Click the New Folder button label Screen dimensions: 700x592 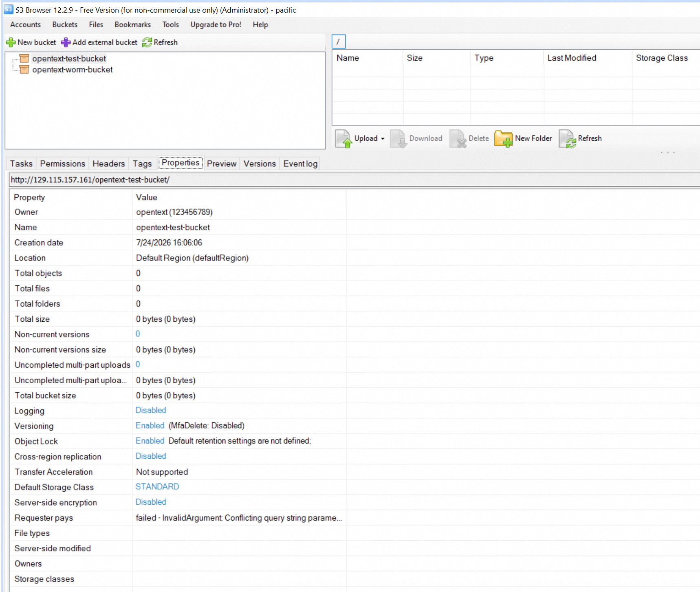coord(533,138)
